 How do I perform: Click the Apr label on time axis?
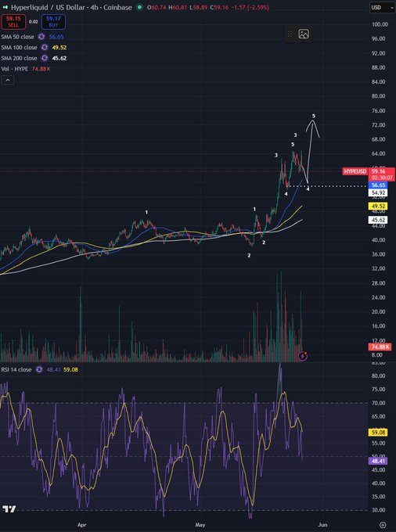coord(81,525)
